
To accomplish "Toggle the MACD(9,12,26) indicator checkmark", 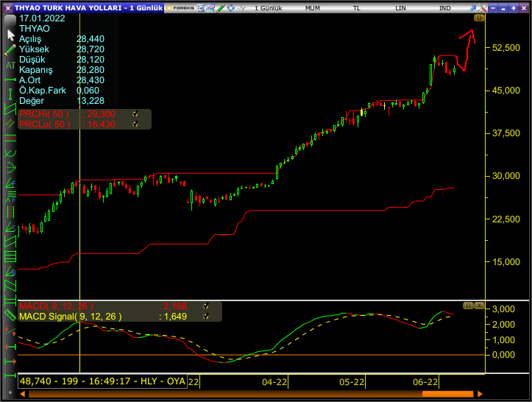I will pos(205,306).
